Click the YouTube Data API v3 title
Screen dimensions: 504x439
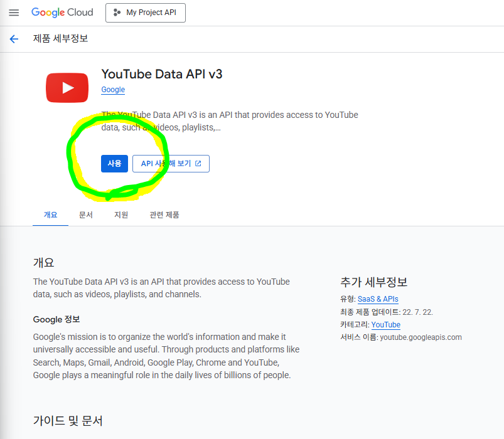(x=162, y=74)
